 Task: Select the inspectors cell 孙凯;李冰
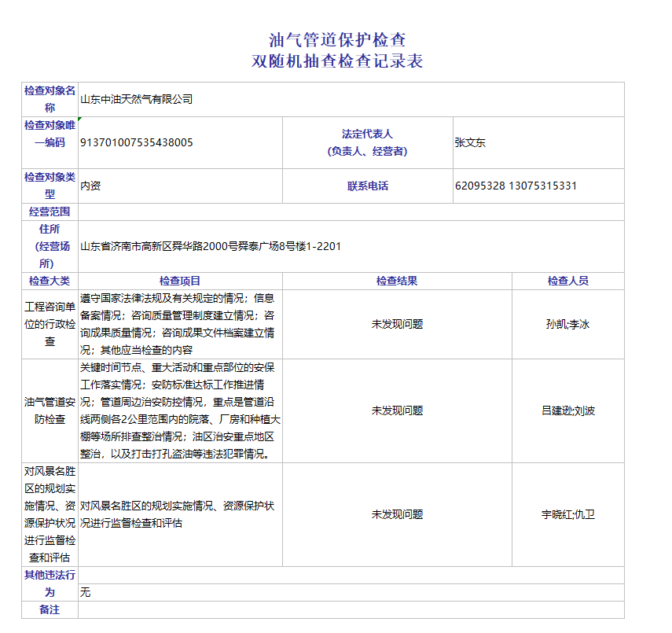567,324
